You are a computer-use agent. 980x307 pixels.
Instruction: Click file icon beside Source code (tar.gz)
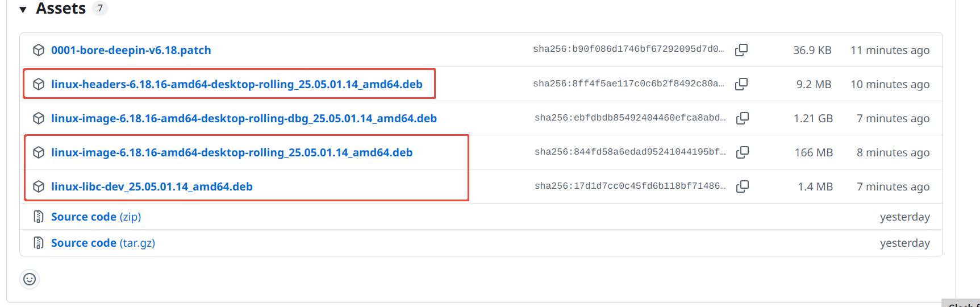click(x=39, y=243)
